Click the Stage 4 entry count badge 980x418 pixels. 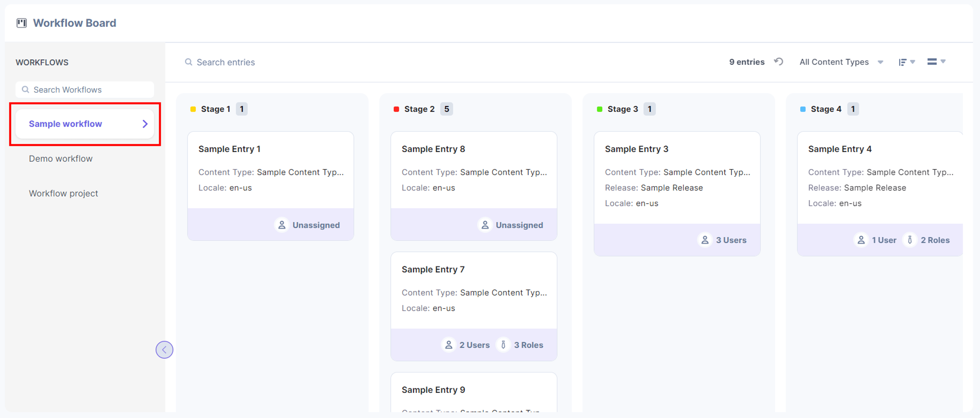[853, 109]
